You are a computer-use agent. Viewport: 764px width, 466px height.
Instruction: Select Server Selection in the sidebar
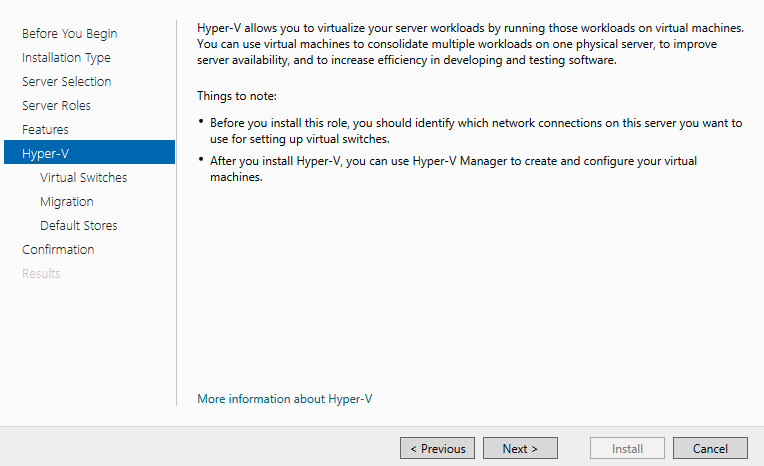click(x=67, y=81)
